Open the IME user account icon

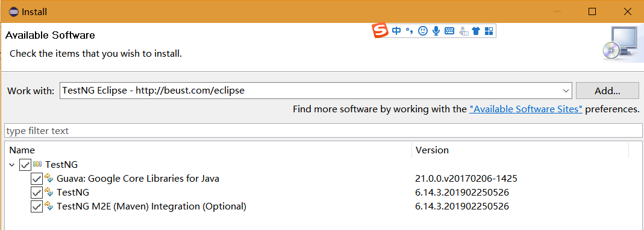[x=464, y=31]
